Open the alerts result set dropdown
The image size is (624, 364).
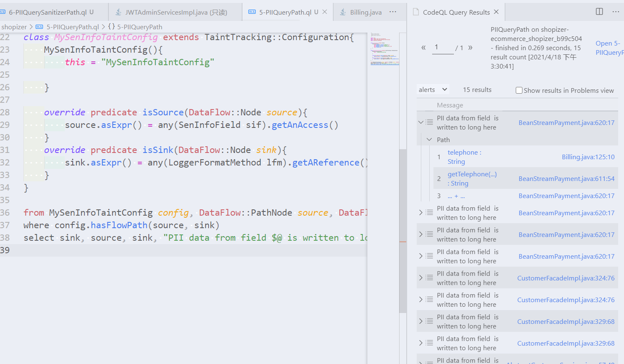(433, 89)
